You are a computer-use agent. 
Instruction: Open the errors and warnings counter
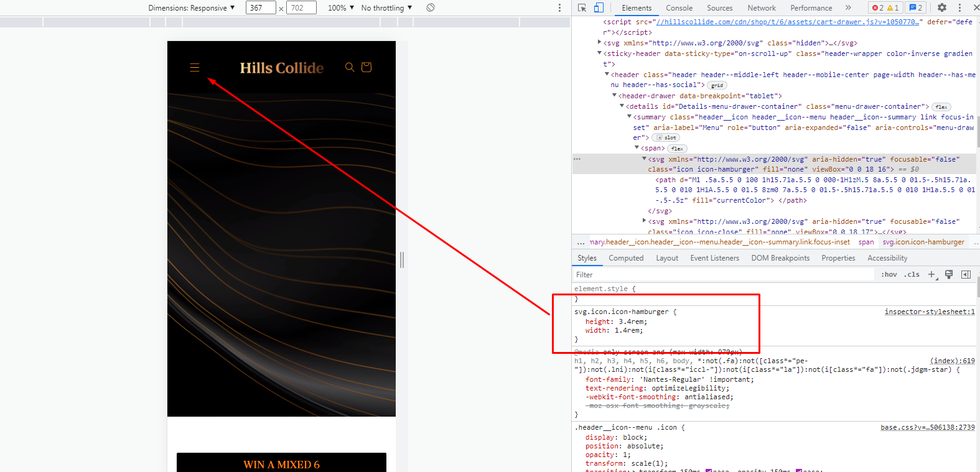(885, 7)
